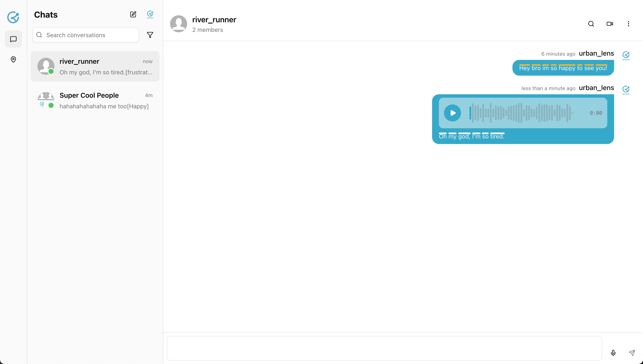
Task: Select the river_runner chat in the list
Action: (x=95, y=66)
